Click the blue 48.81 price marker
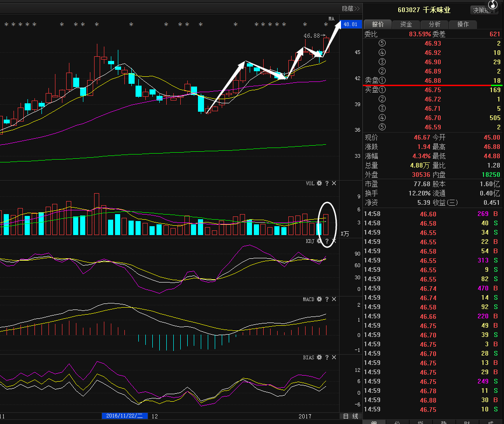504x424 pixels. coord(351,24)
